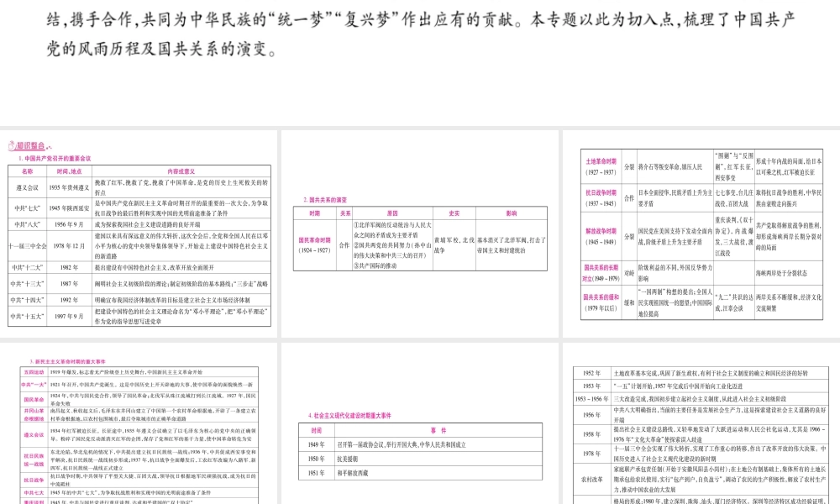Click the 国共关系的长期对立 row label
The image size is (840, 504).
pos(601,273)
